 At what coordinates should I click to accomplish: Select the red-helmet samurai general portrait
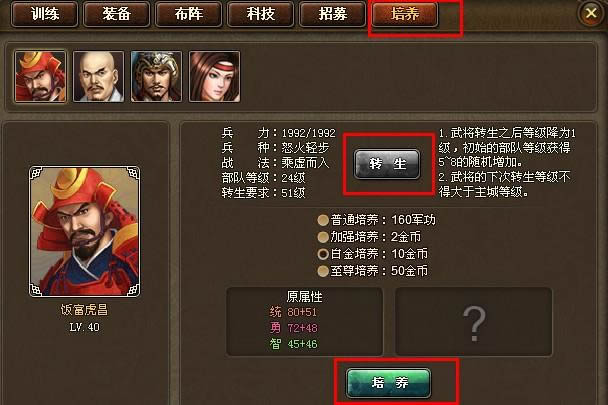[x=40, y=76]
